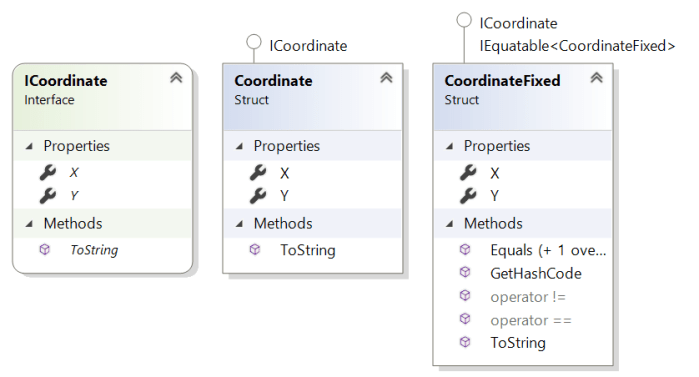699x377 pixels.
Task: Select ToString method in Coordinate struct
Action: pyautogui.click(x=308, y=250)
